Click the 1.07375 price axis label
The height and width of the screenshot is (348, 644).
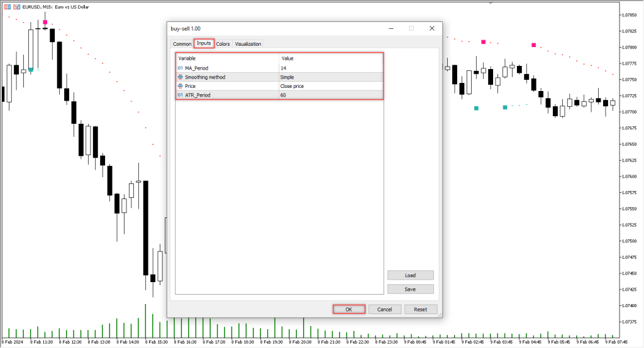[x=629, y=322]
